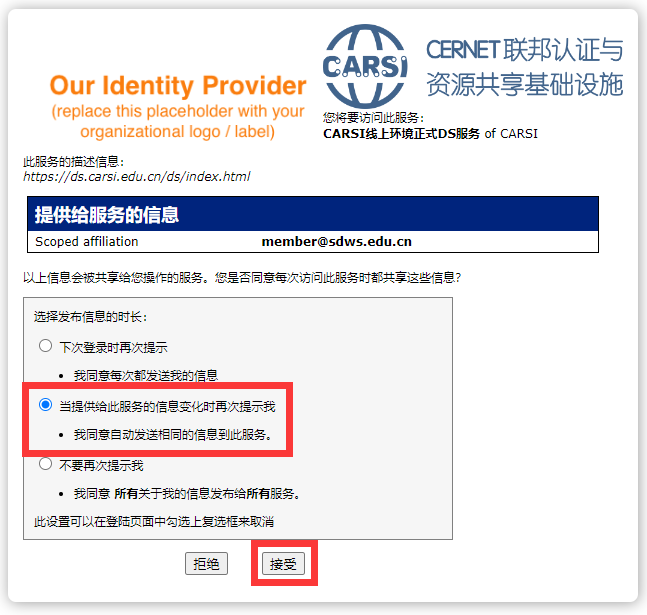Click the 接受 accept button
This screenshot has width=647, height=615.
pos(283,563)
